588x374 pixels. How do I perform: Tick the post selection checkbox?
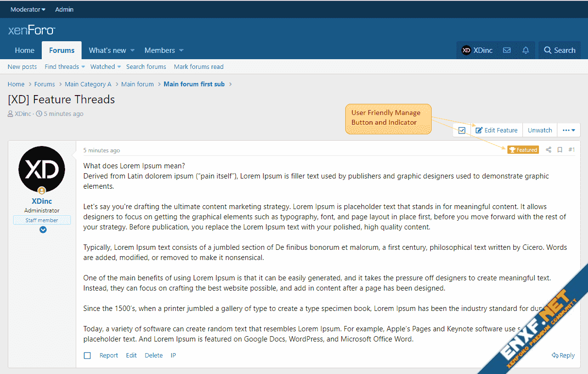pyautogui.click(x=87, y=356)
